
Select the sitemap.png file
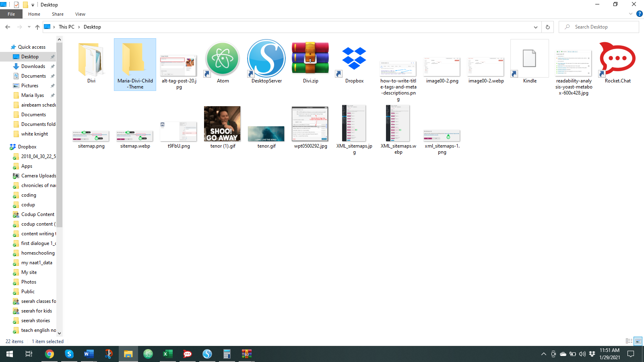[x=91, y=136]
